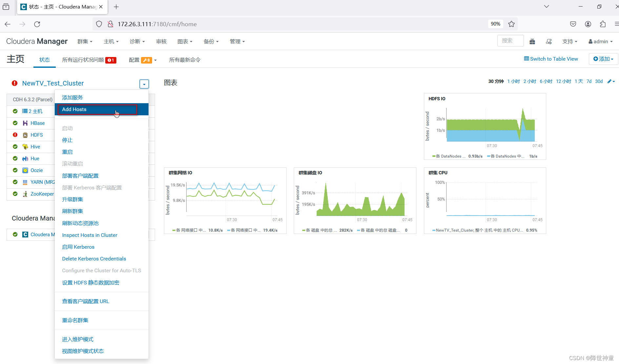619x364 pixels.
Task: Switch to the 所有最新命令 tab
Action: tap(185, 60)
